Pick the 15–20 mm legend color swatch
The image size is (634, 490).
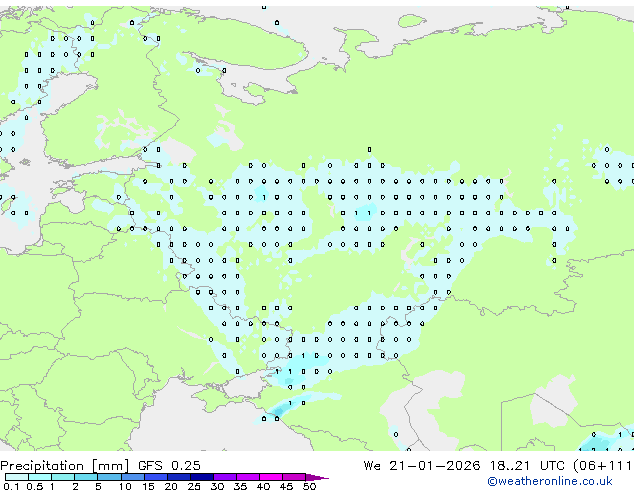point(156,477)
